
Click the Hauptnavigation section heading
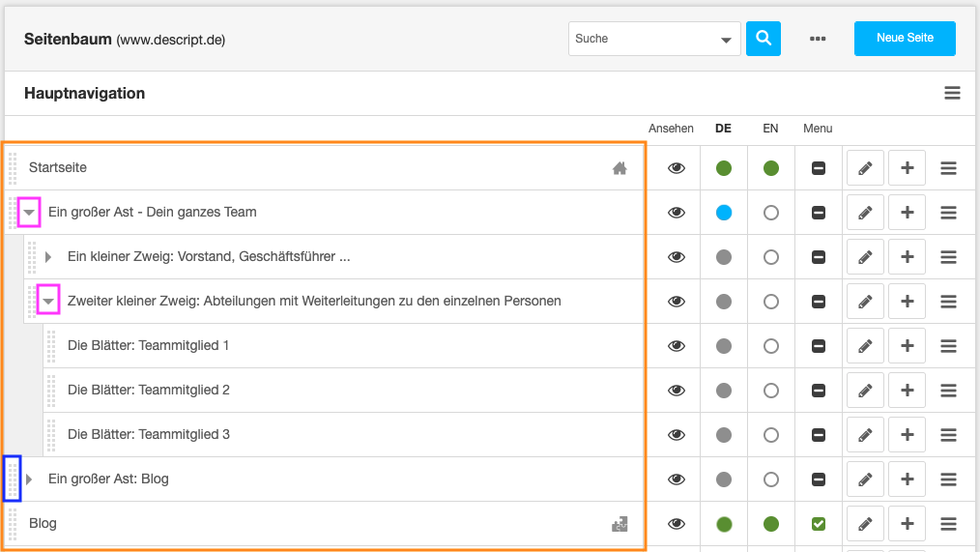[84, 93]
